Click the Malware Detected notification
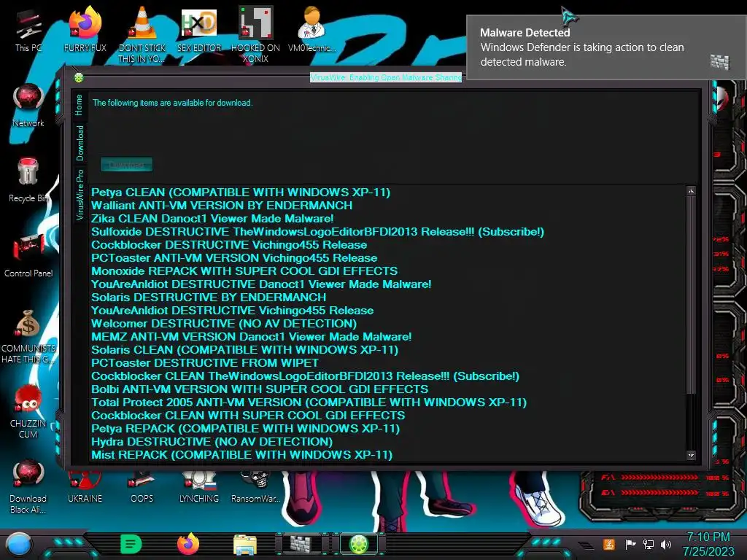The image size is (747, 560). [606, 47]
